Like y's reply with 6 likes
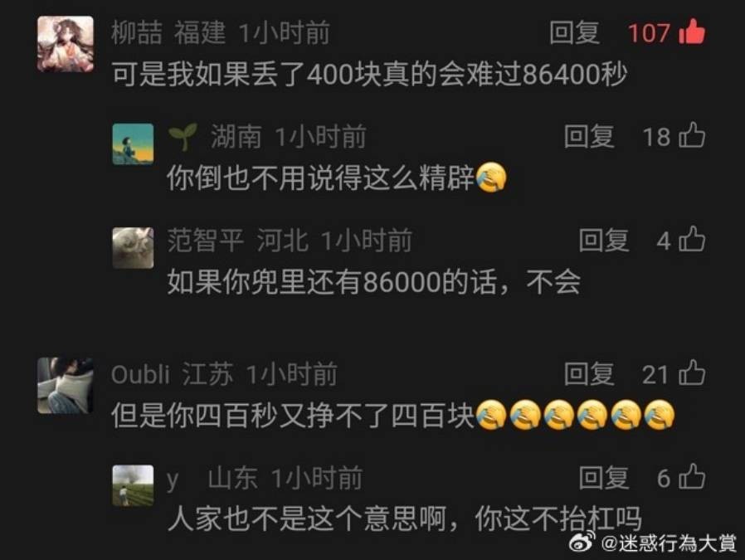745x560 pixels. click(x=692, y=476)
